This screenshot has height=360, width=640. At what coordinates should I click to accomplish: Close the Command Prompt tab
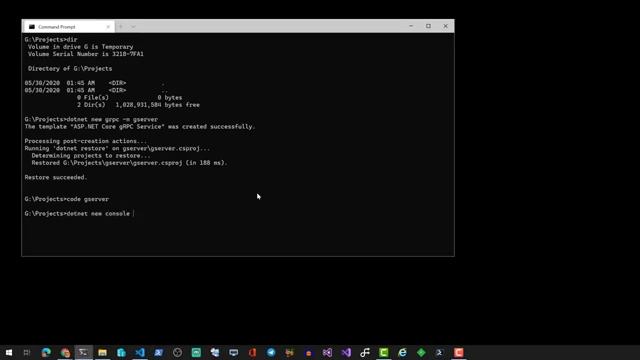click(x=108, y=27)
